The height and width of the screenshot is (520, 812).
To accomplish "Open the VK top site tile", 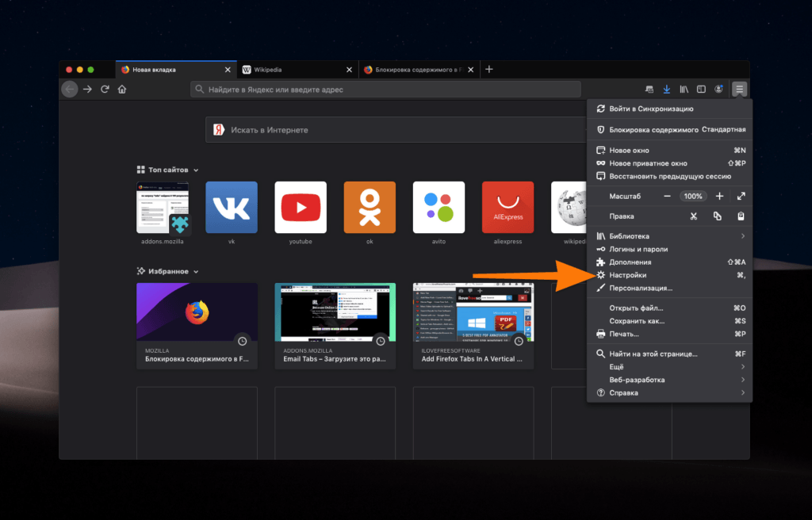I will [x=232, y=207].
